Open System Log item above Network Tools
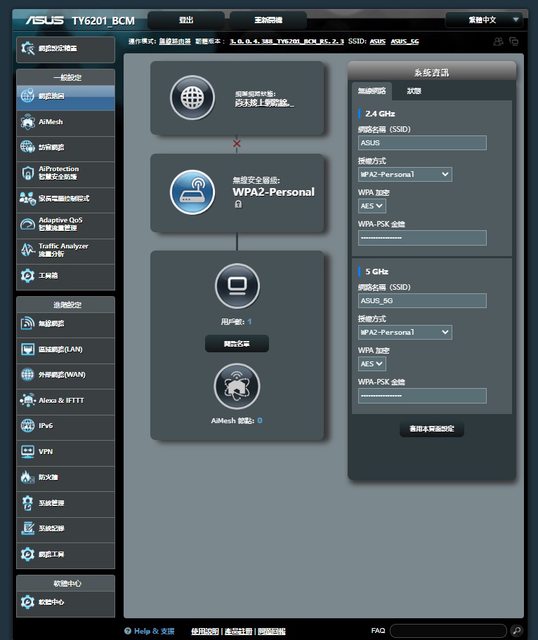This screenshot has width=538, height=640. coord(65,529)
